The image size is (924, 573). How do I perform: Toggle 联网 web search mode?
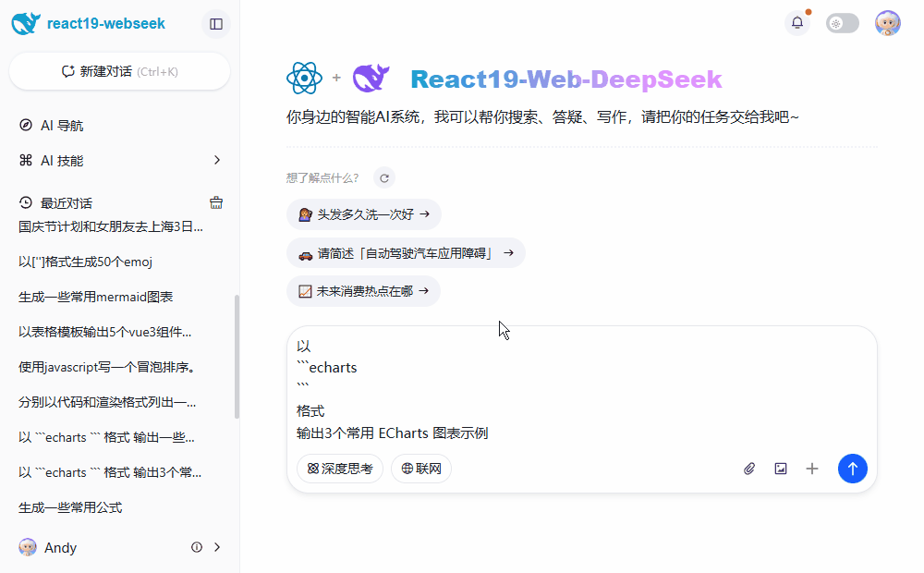point(421,469)
